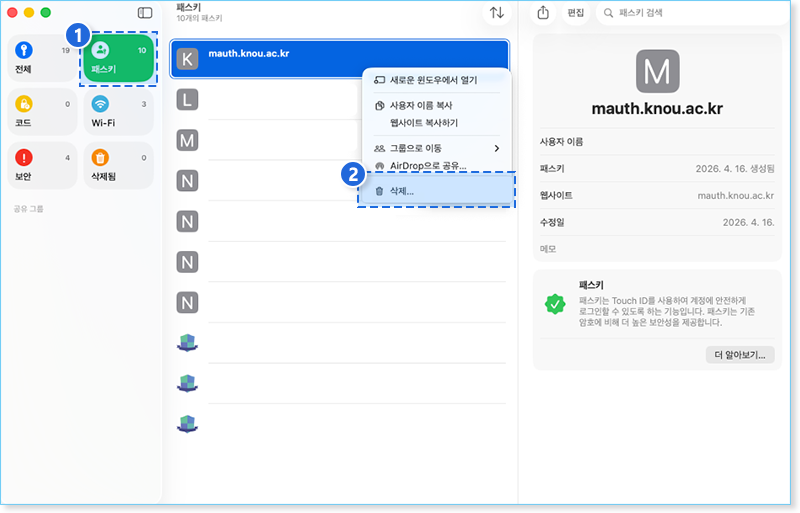800x513 pixels.
Task: Click the 더 알아보기... button
Action: (740, 355)
